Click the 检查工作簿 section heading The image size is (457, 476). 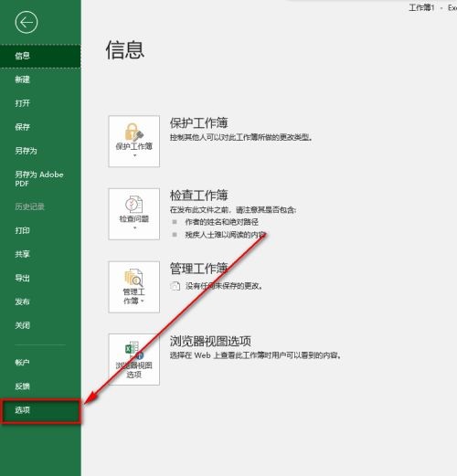point(199,196)
